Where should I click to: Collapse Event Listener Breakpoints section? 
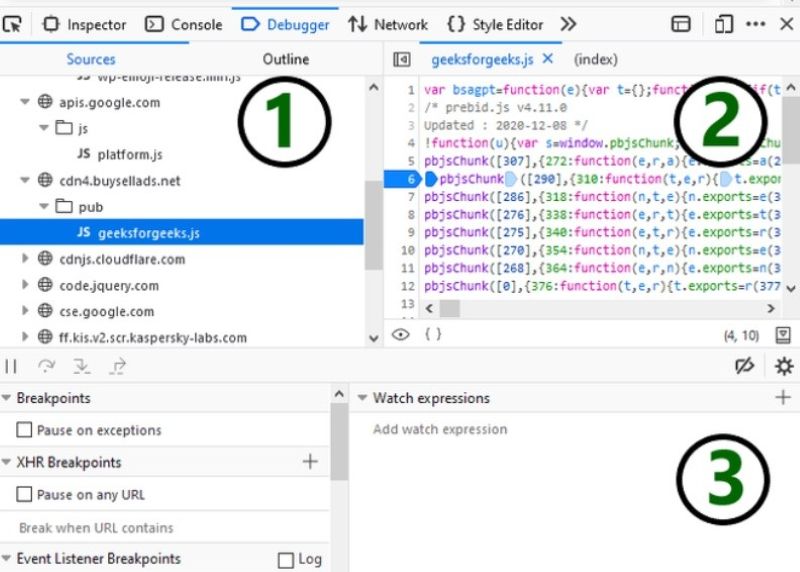(6, 559)
